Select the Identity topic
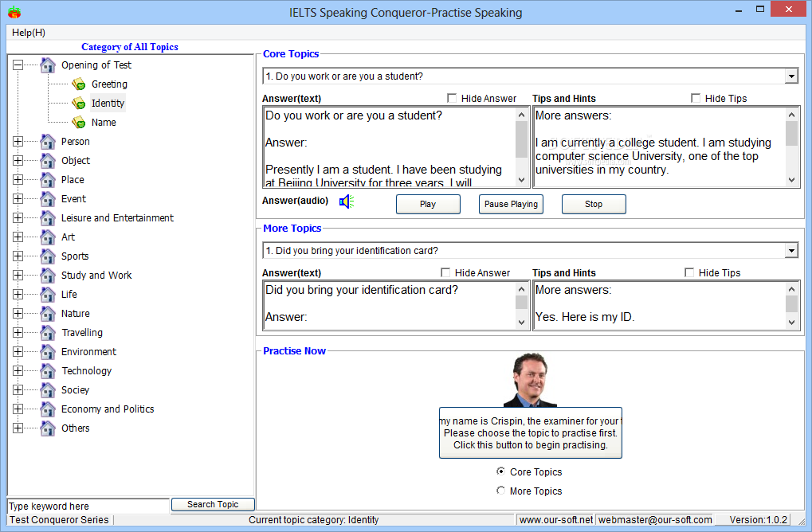The width and height of the screenshot is (812, 532). pyautogui.click(x=108, y=103)
